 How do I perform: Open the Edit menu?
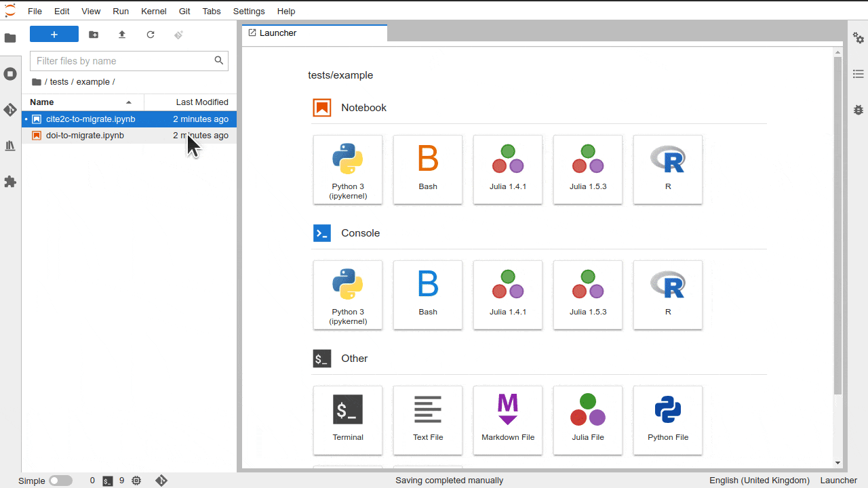pos(62,12)
